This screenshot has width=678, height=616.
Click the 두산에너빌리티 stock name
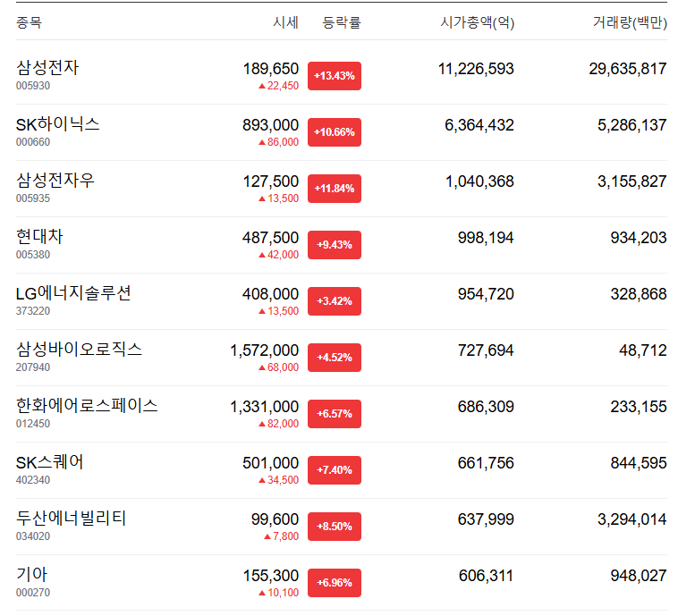point(72,519)
